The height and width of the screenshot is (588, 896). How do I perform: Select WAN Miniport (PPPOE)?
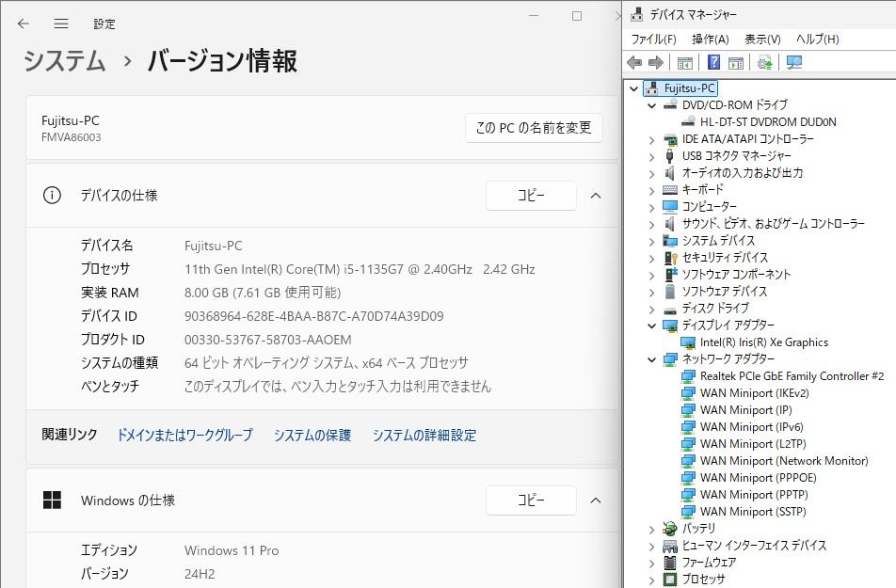759,478
